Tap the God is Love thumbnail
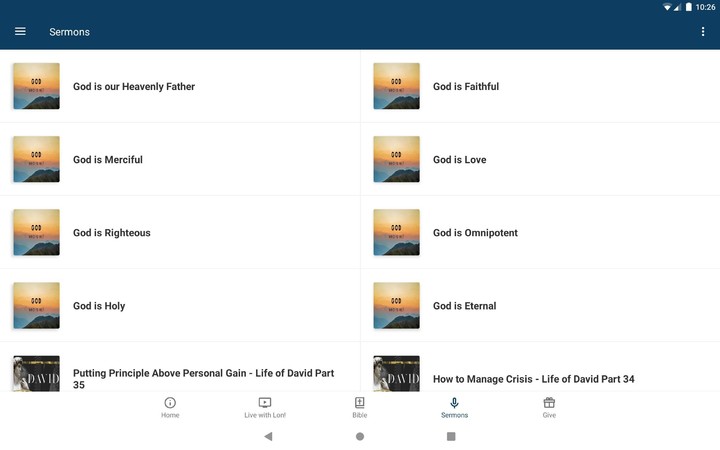Screen dimensions: 720x450 pyautogui.click(x=396, y=159)
